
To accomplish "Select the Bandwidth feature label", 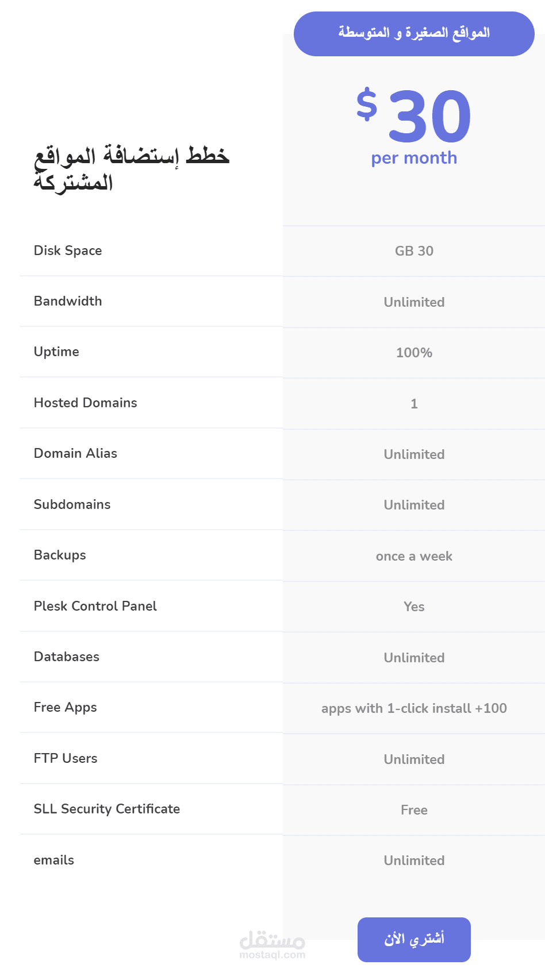I will point(68,301).
